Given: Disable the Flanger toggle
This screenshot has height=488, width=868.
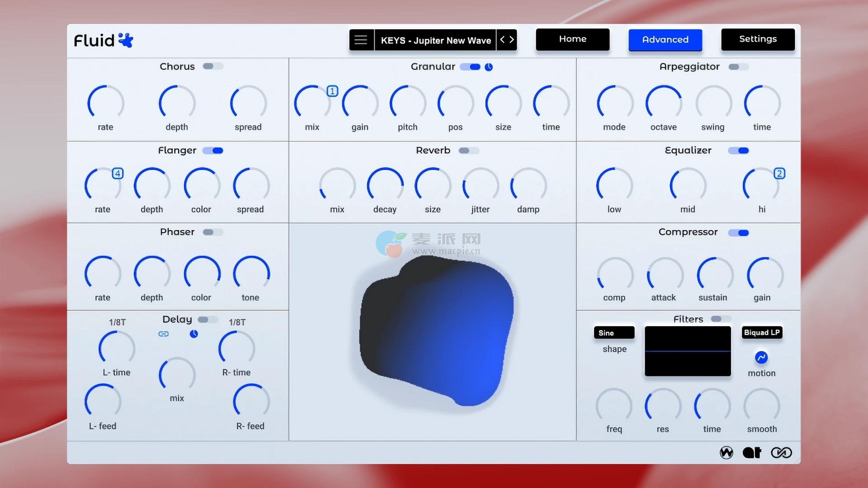Looking at the screenshot, I should pos(213,150).
